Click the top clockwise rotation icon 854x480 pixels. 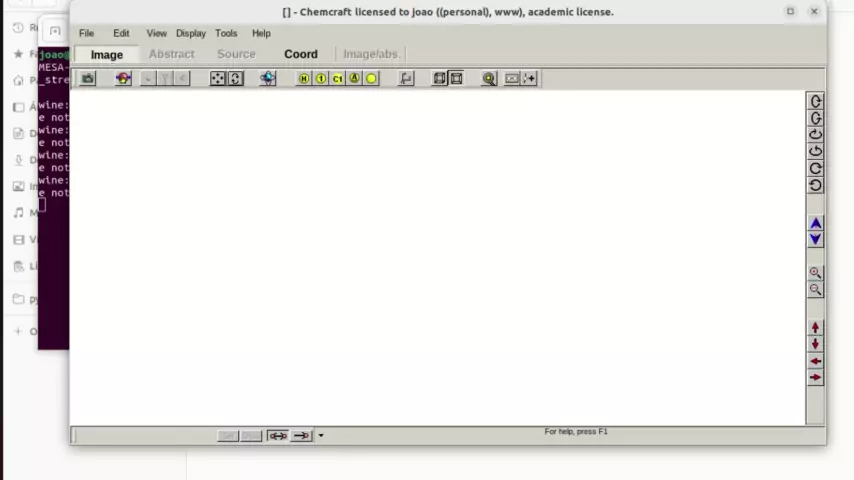pos(815,101)
